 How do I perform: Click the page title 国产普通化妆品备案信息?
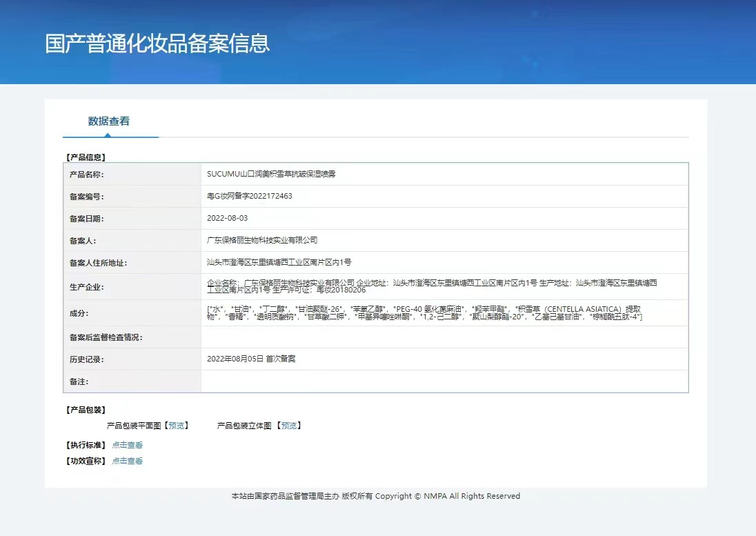tap(157, 43)
